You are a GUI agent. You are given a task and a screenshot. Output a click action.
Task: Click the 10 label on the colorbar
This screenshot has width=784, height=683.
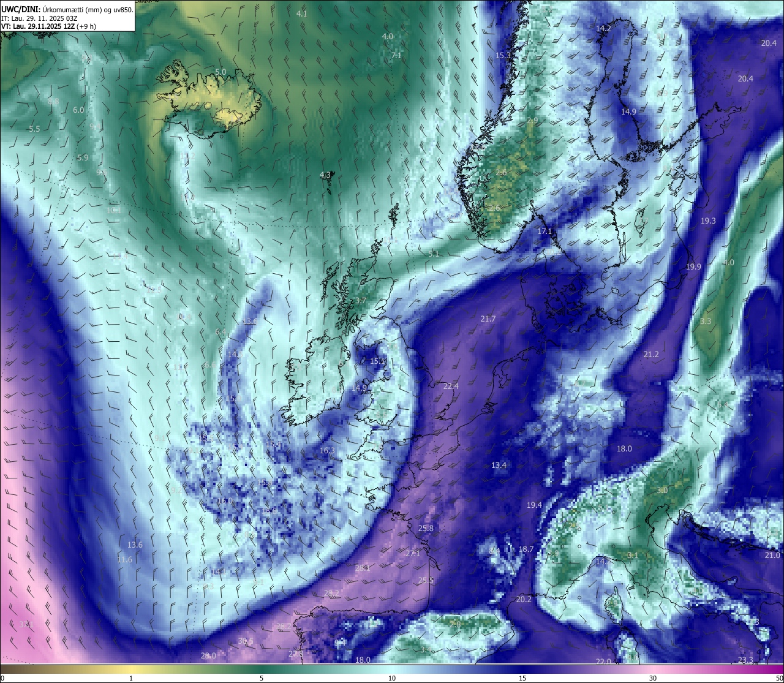(392, 678)
